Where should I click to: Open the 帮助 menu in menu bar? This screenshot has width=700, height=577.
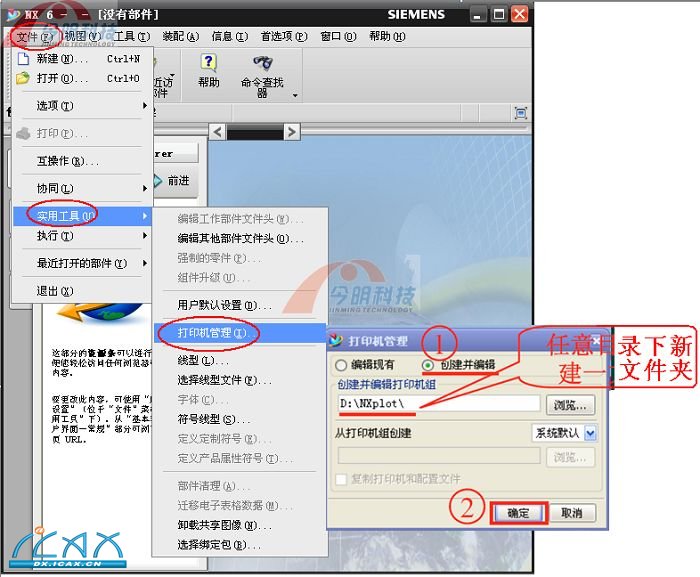point(387,37)
